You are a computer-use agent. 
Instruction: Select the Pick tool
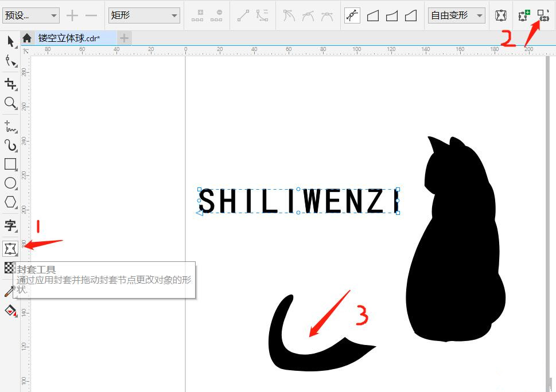[x=10, y=41]
